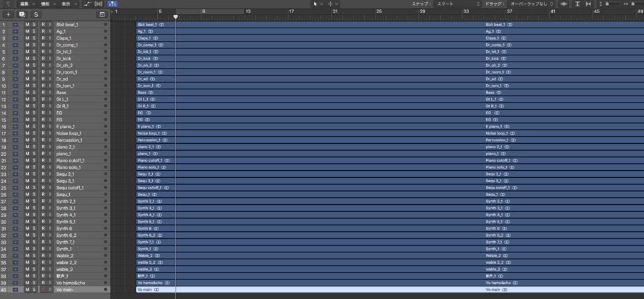Image resolution: width=644 pixels, height=299 pixels.
Task: Click the audio track icon of Wable_2
Action: 15,256
